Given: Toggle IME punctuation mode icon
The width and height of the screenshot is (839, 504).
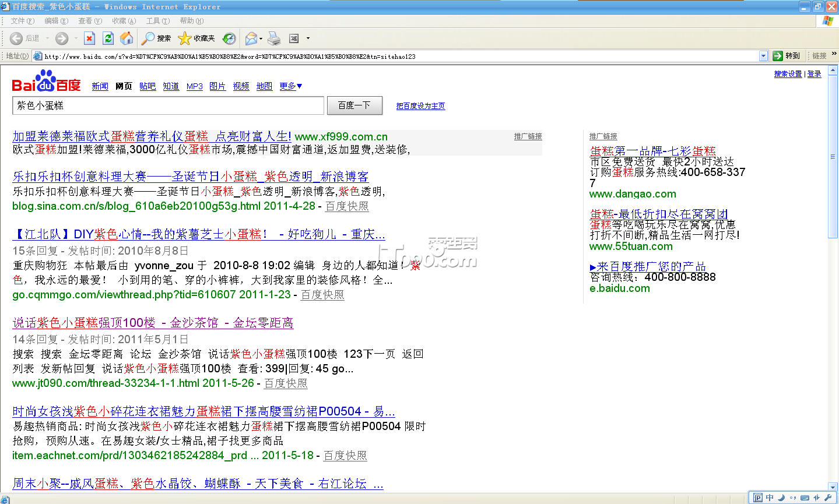Looking at the screenshot, I should (x=793, y=498).
